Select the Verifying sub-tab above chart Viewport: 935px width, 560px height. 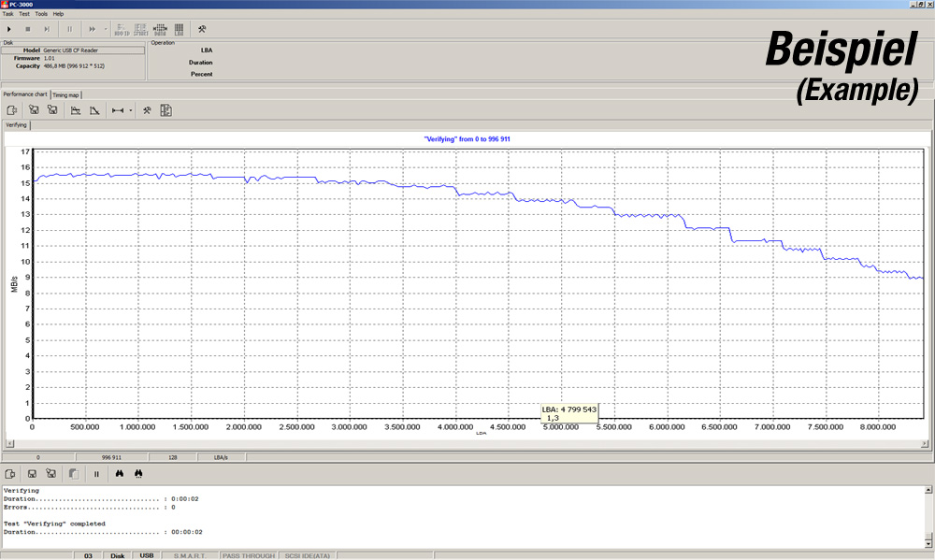click(16, 124)
